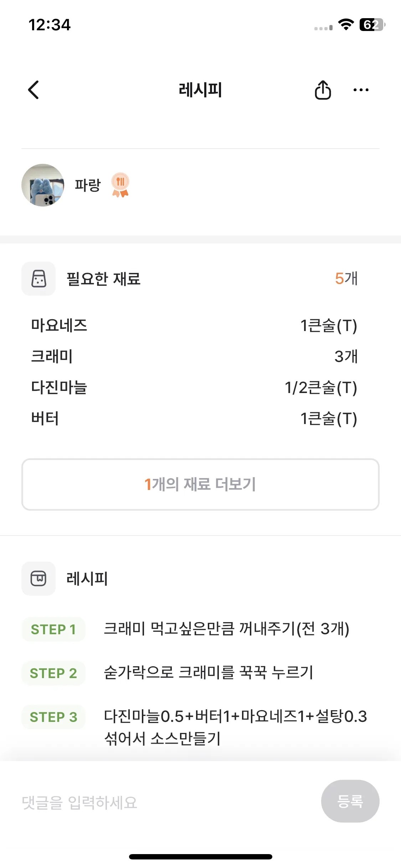Viewport: 401px width, 868px height.
Task: Focus the 댓글을 입력하세요 comment field
Action: click(168, 802)
